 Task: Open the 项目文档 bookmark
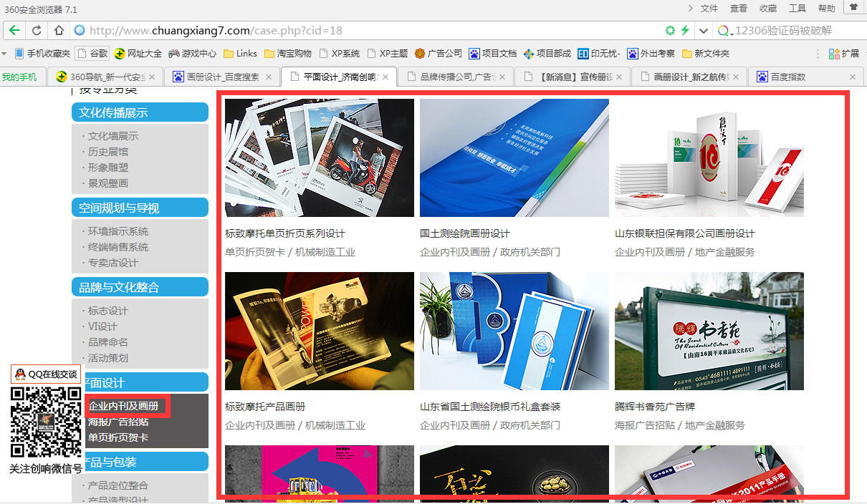click(x=493, y=53)
